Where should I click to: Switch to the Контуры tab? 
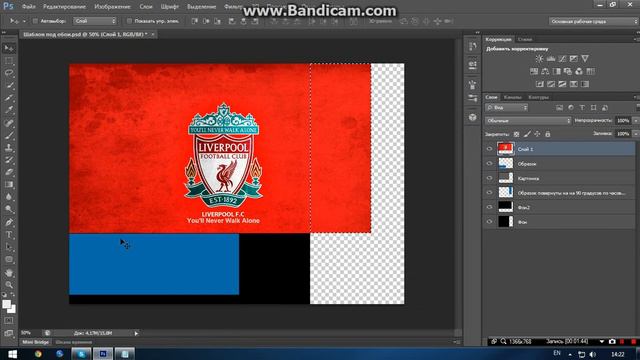click(538, 97)
